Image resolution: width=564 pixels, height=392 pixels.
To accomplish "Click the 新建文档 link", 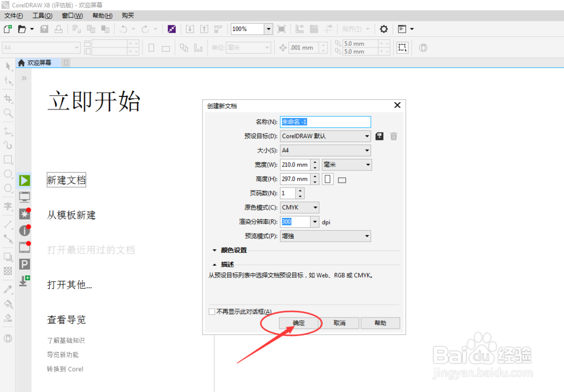I will tap(67, 180).
